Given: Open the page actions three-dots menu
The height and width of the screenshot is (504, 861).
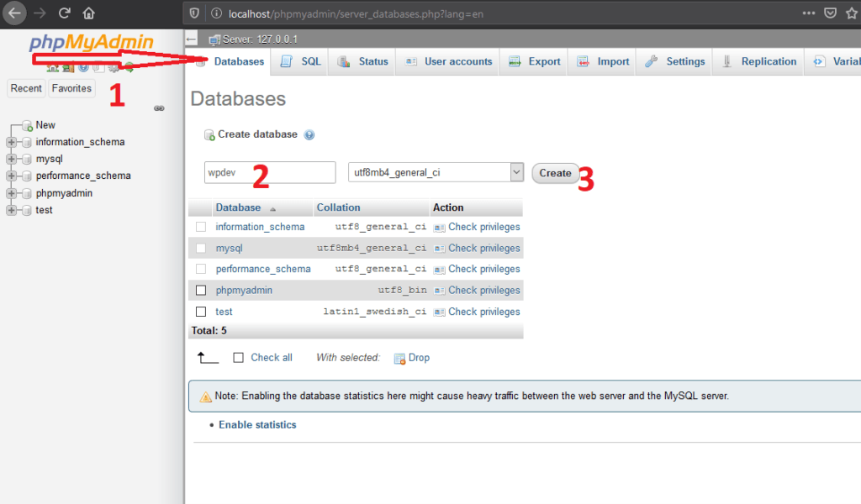Looking at the screenshot, I should [808, 13].
